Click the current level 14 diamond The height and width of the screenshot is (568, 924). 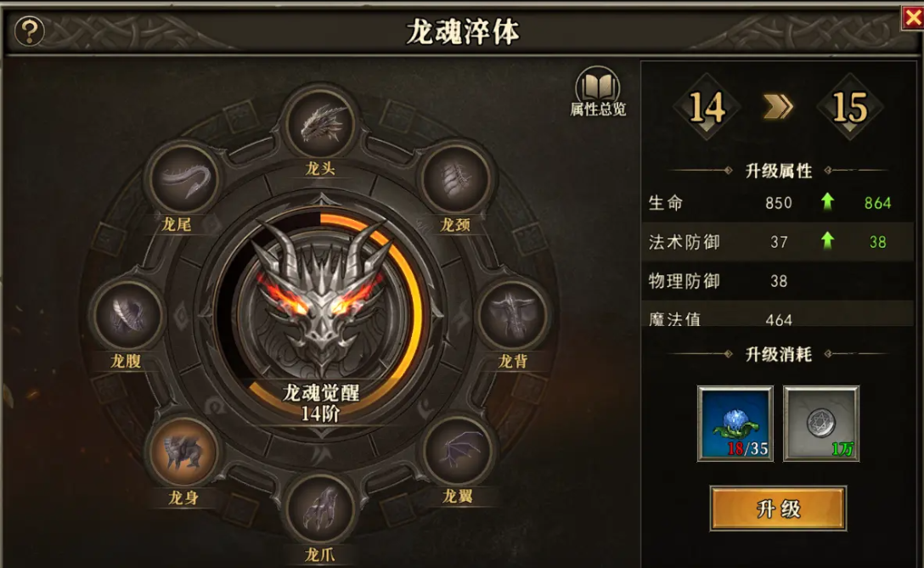point(707,107)
